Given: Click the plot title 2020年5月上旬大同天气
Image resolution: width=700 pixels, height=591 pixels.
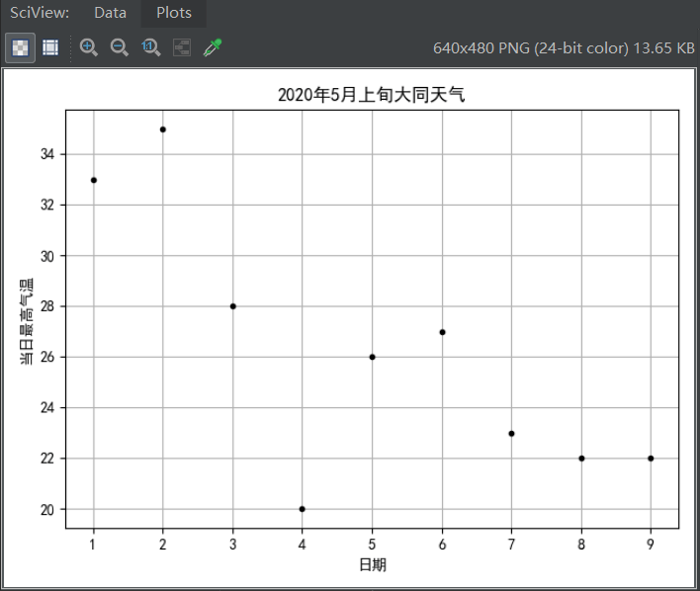Looking at the screenshot, I should click(372, 95).
